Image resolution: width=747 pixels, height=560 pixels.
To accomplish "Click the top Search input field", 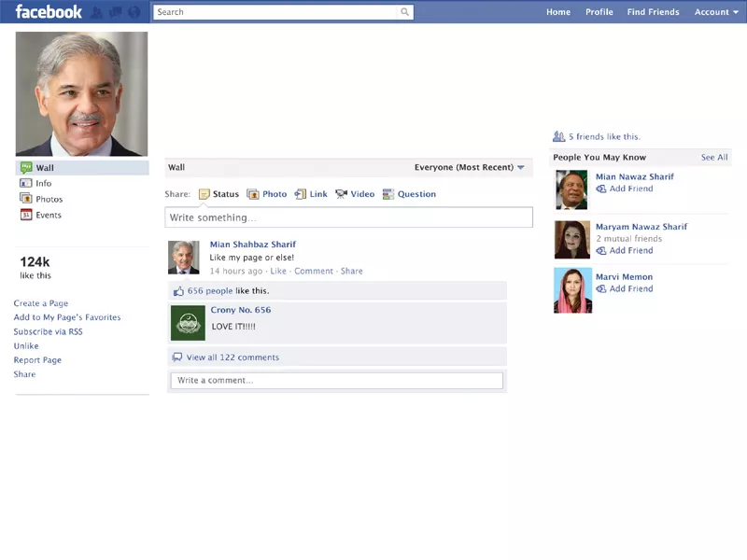I will click(275, 12).
